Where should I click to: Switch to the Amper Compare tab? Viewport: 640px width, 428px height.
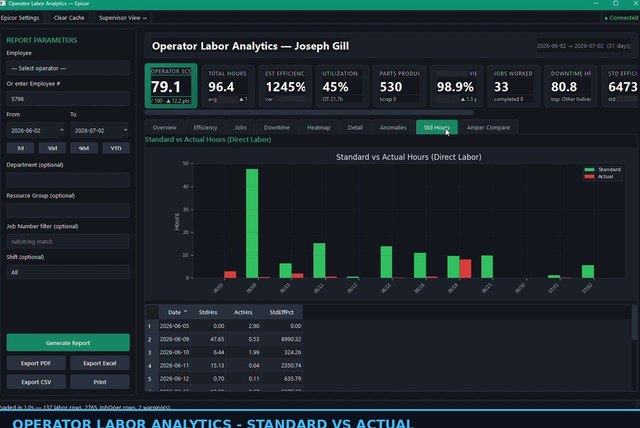(488, 127)
